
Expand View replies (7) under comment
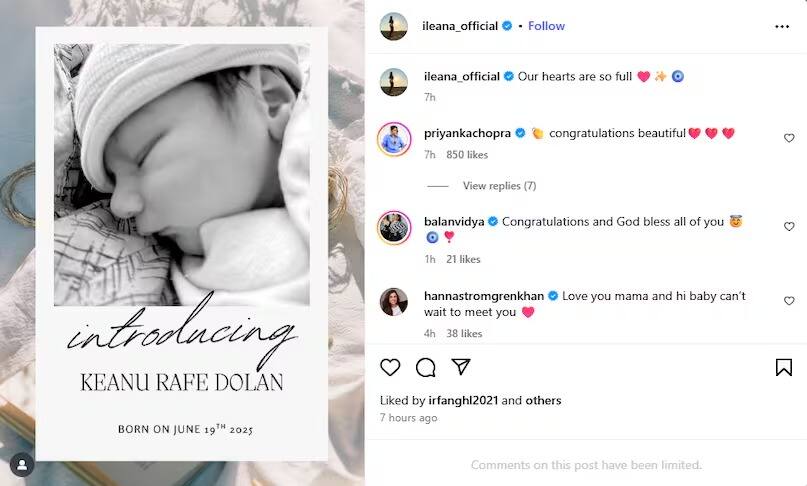pyautogui.click(x=499, y=186)
